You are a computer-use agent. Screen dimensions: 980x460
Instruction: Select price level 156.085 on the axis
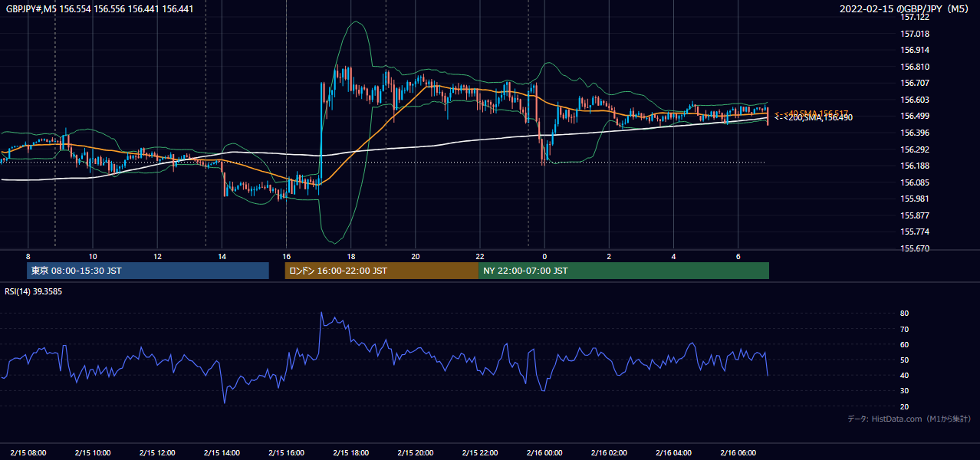[x=915, y=182]
